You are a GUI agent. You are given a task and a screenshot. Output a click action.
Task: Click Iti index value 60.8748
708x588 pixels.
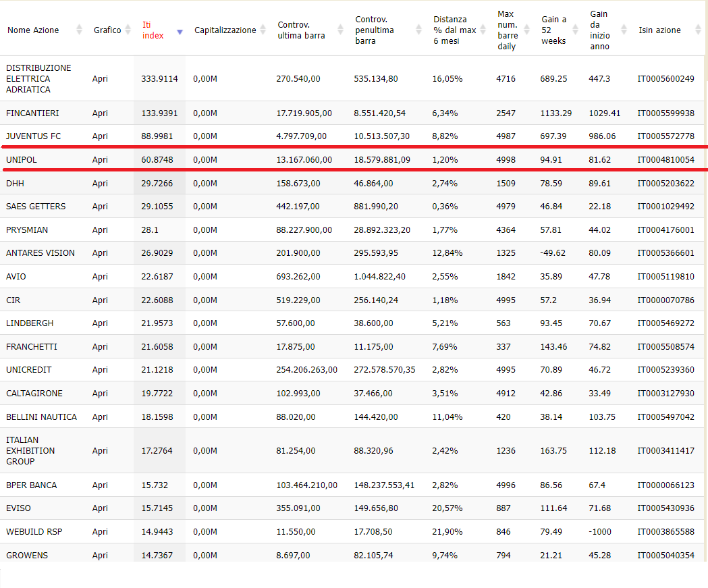157,159
